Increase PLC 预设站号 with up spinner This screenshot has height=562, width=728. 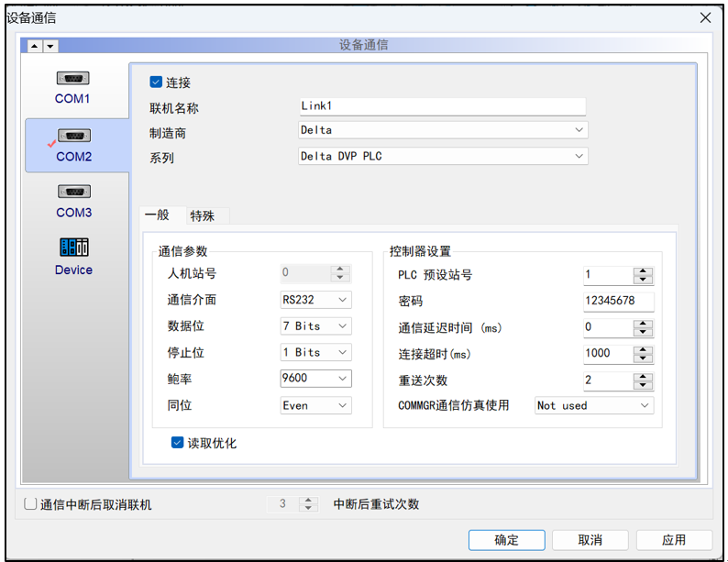point(644,270)
